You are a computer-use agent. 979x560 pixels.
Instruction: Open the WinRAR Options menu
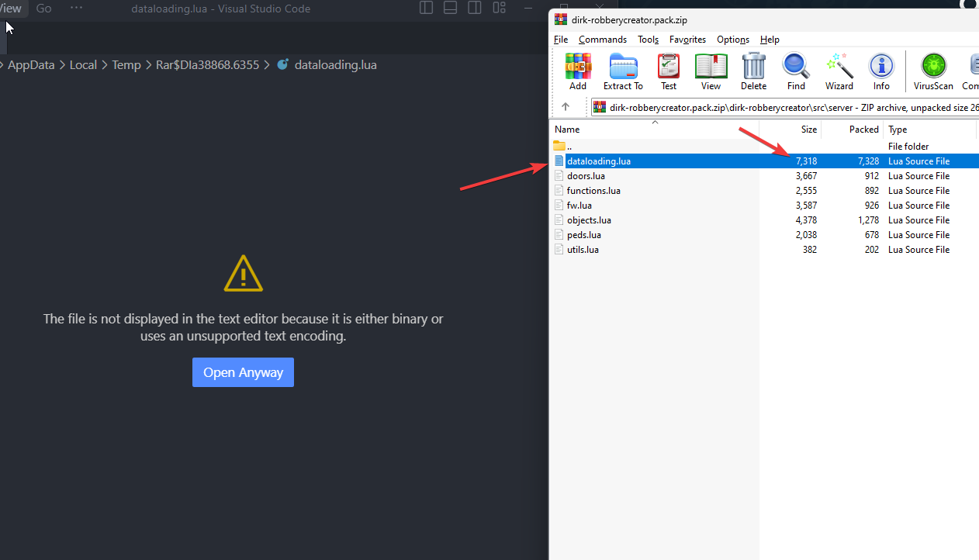pos(733,40)
